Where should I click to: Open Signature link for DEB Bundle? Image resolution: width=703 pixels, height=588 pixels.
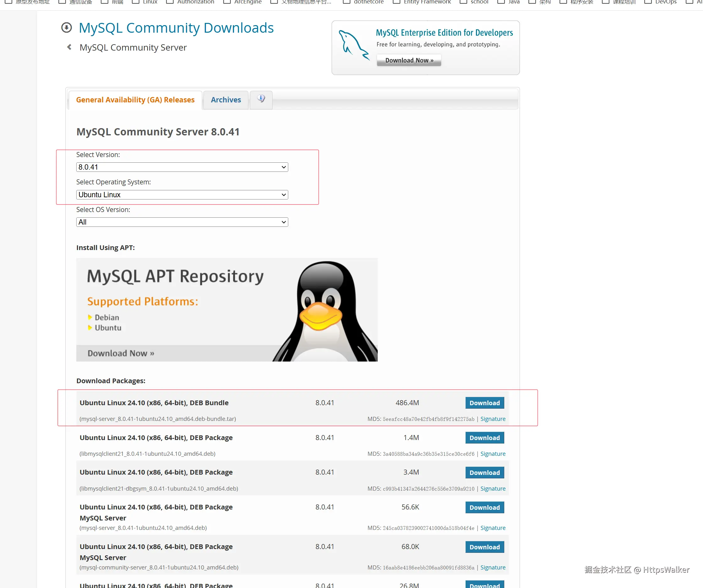[492, 419]
